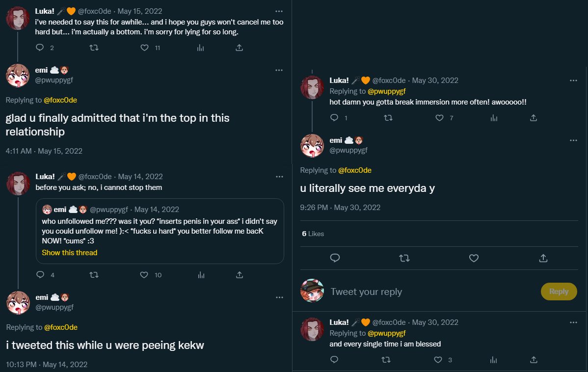View analytics on Luka's May 14 tweet
This screenshot has height=372, width=588.
pos(200,275)
